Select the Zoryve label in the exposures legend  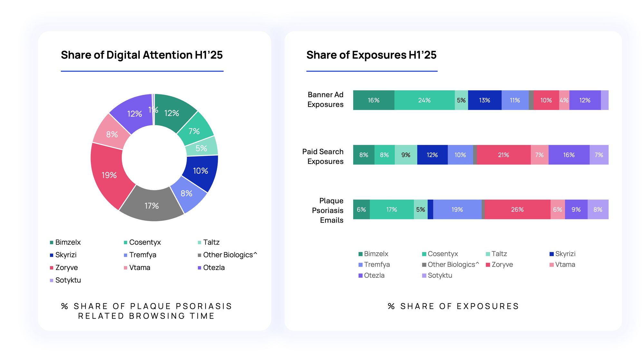[x=502, y=265]
